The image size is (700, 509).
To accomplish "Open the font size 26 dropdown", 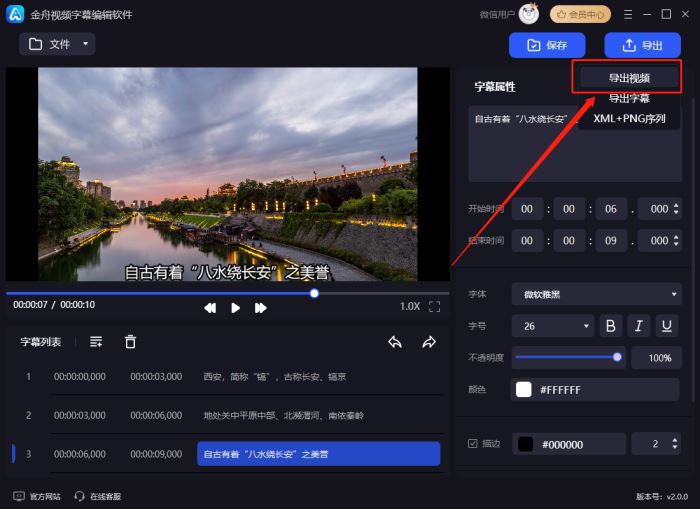I will click(x=553, y=326).
